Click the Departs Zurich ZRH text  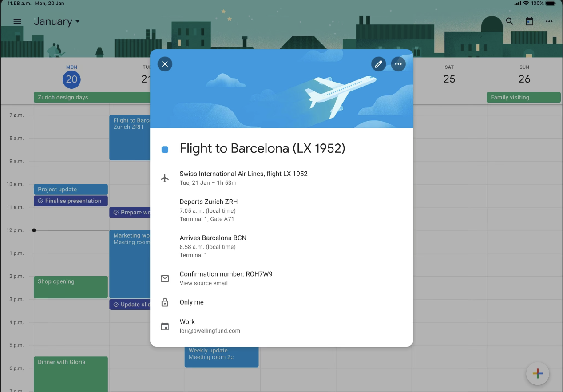(x=209, y=202)
